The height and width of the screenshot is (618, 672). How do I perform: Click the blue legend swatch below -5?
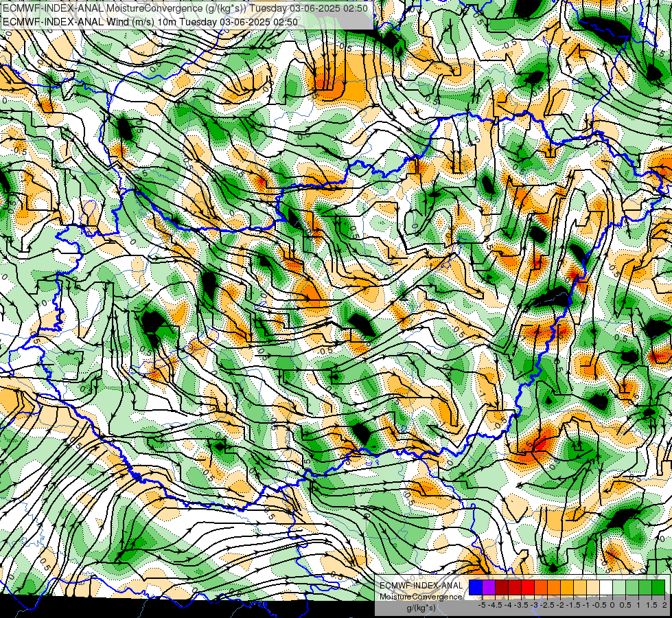pyautogui.click(x=476, y=587)
